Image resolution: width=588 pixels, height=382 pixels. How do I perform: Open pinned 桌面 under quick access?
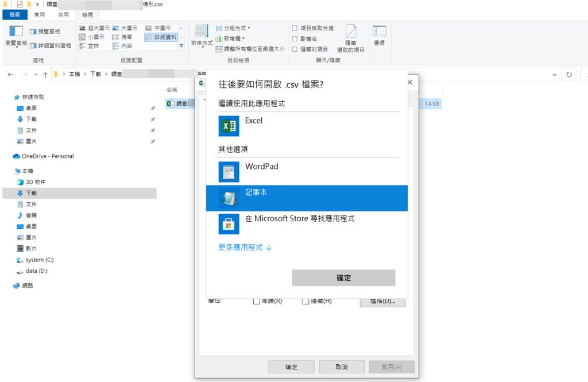tap(27, 108)
